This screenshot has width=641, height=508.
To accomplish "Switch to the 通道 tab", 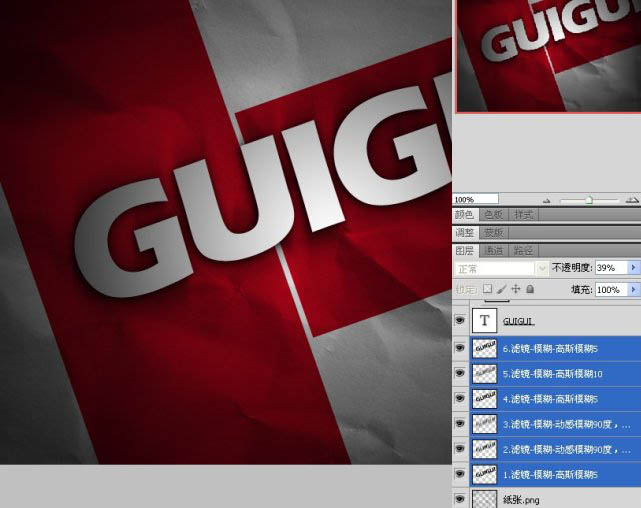I will (493, 251).
